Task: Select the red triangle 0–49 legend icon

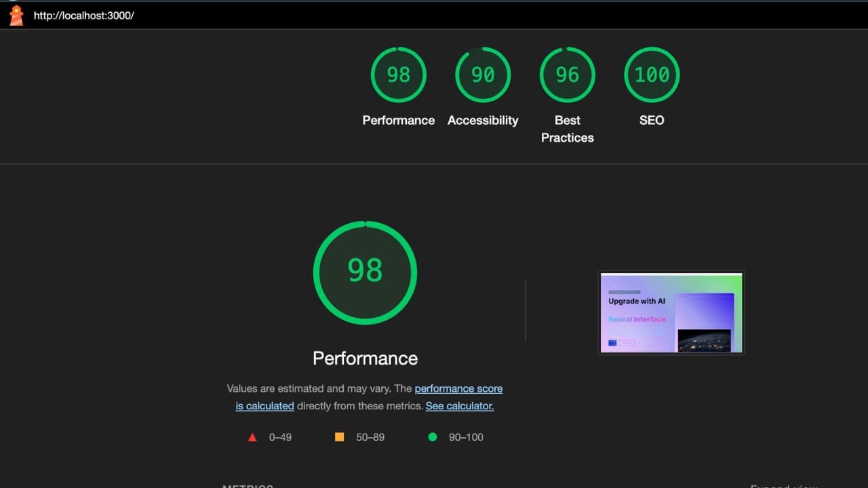Action: pos(252,437)
